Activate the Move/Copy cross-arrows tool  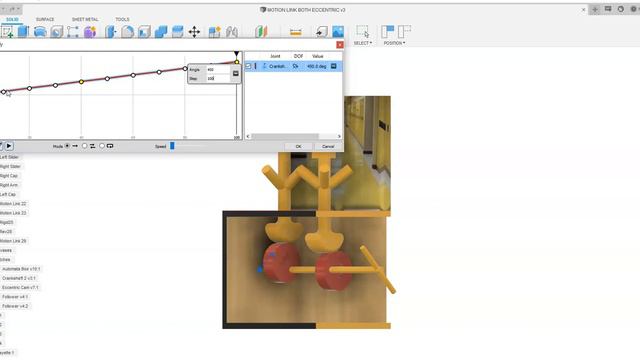tap(194, 32)
